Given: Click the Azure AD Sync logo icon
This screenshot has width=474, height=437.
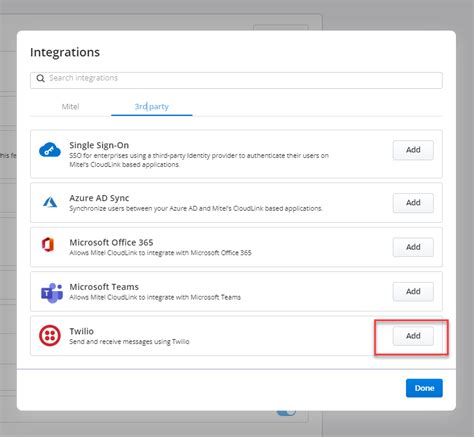Looking at the screenshot, I should coord(50,202).
